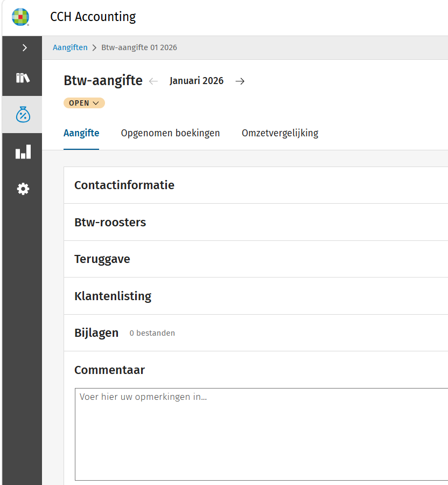Click the Aangiften breadcrumb link
This screenshot has width=448, height=485.
[70, 47]
